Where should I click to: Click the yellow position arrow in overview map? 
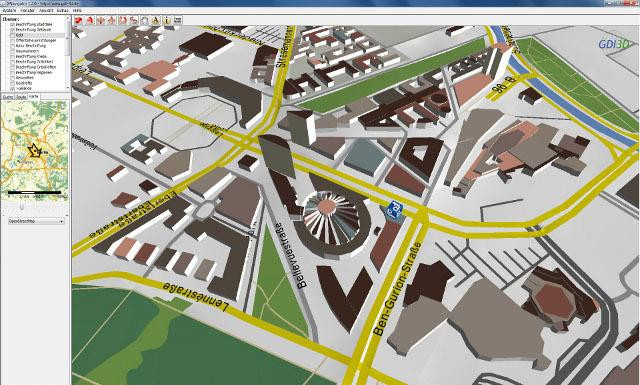(34, 150)
